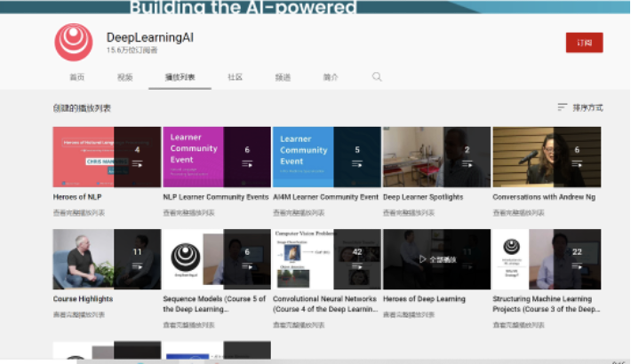Click the Sequence Models thumbnail image
Image resolution: width=631 pixels, height=364 pixels.
coord(217,259)
